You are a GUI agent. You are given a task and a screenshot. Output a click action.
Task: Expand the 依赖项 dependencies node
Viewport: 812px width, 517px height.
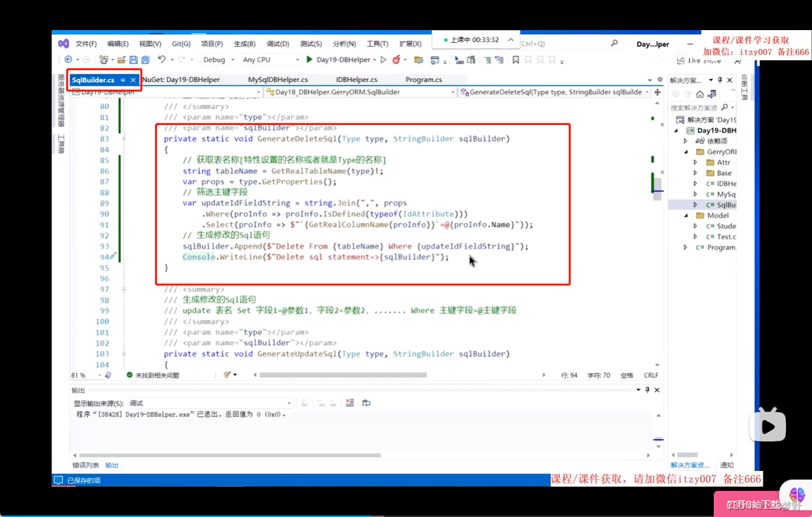coord(685,141)
